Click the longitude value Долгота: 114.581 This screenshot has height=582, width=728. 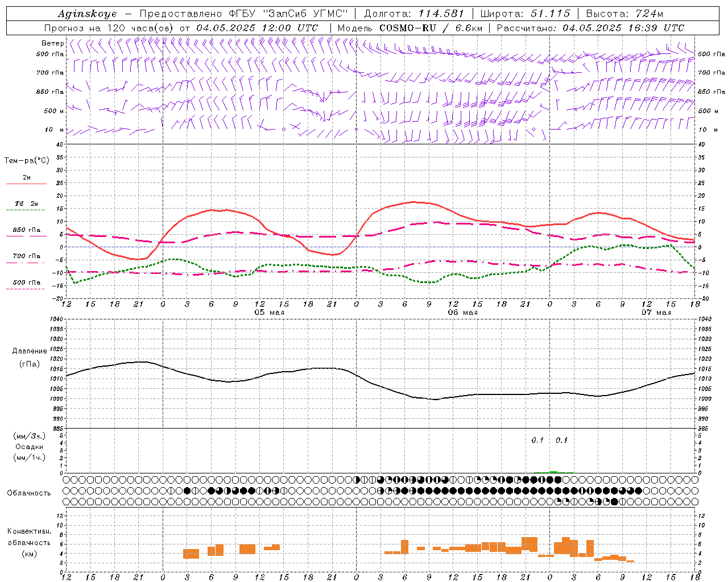[x=414, y=14]
